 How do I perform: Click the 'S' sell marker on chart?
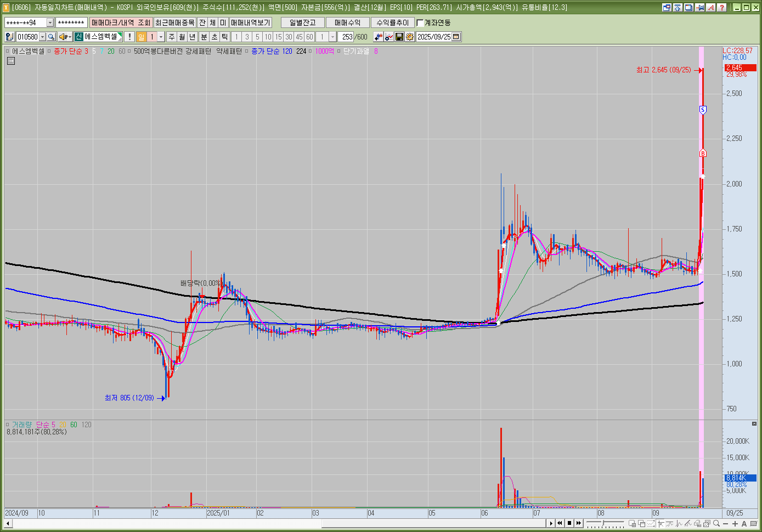(703, 110)
